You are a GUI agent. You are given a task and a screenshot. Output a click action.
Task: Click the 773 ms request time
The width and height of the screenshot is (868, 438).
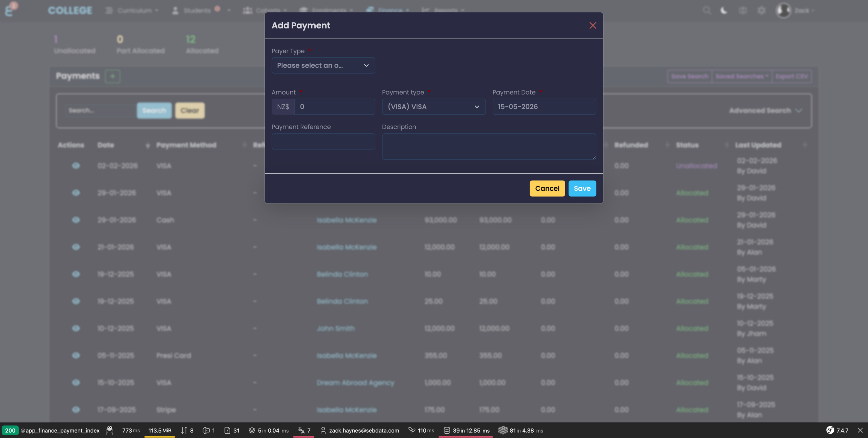pos(131,430)
